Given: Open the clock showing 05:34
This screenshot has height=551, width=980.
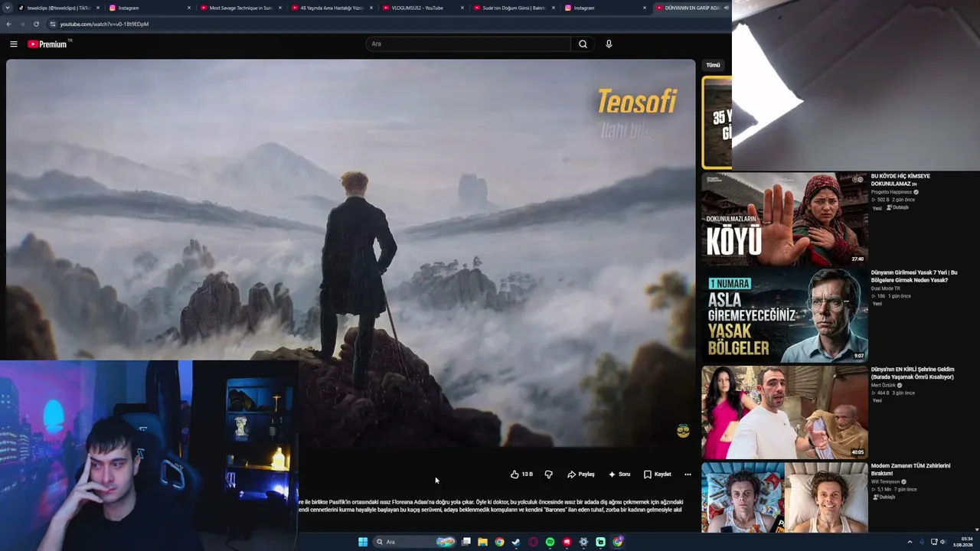Looking at the screenshot, I should tap(962, 542).
